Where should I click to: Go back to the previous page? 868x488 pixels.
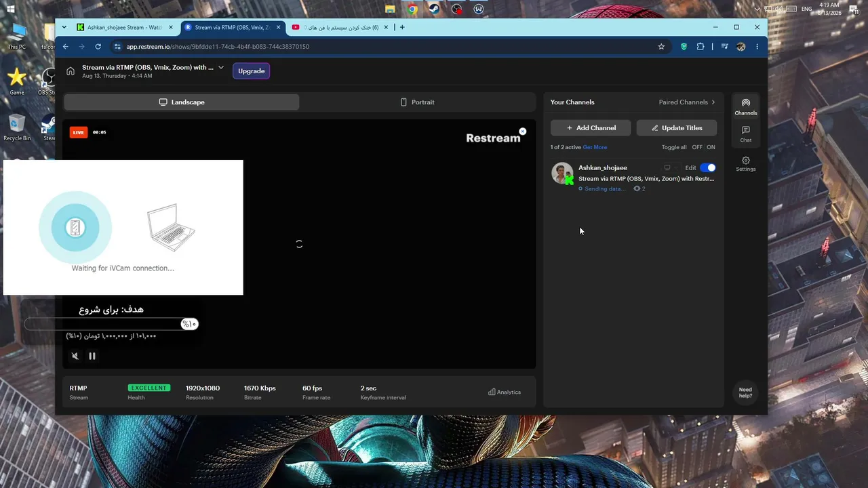[x=66, y=47]
